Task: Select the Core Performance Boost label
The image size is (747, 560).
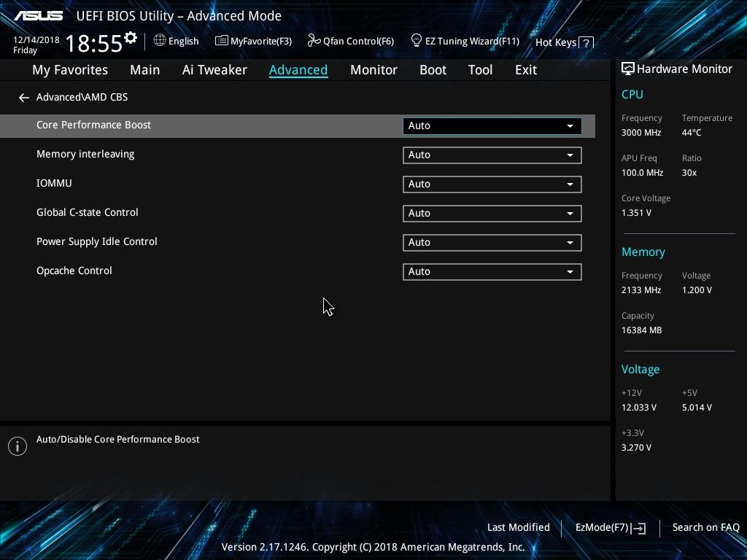Action: point(93,125)
